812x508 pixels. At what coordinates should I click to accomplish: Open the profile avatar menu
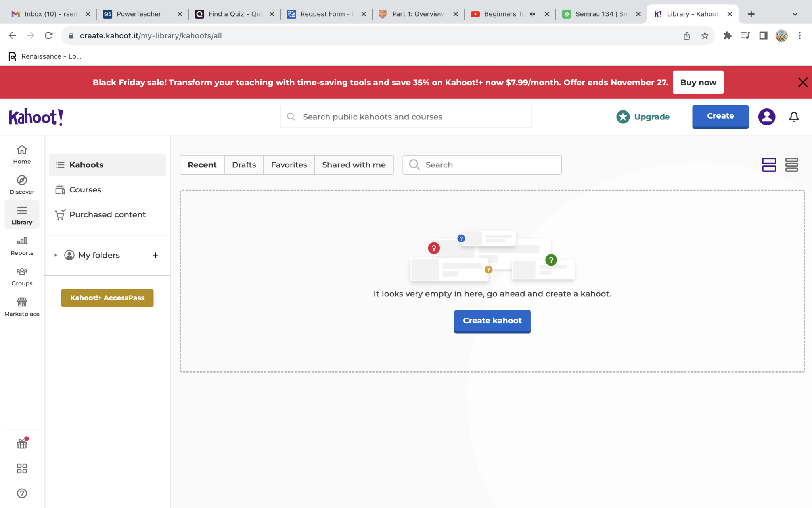coord(767,117)
